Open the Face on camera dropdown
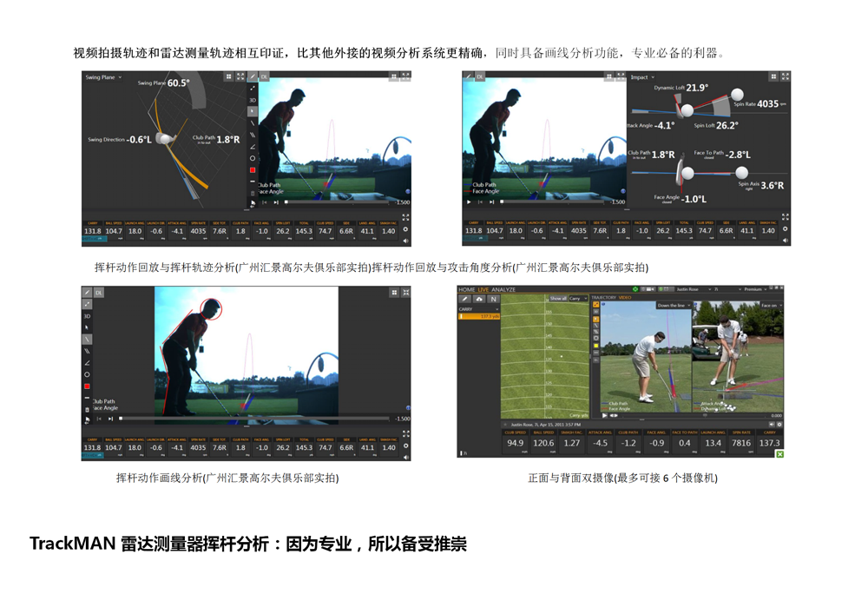This screenshot has width=868, height=614. coord(771,306)
